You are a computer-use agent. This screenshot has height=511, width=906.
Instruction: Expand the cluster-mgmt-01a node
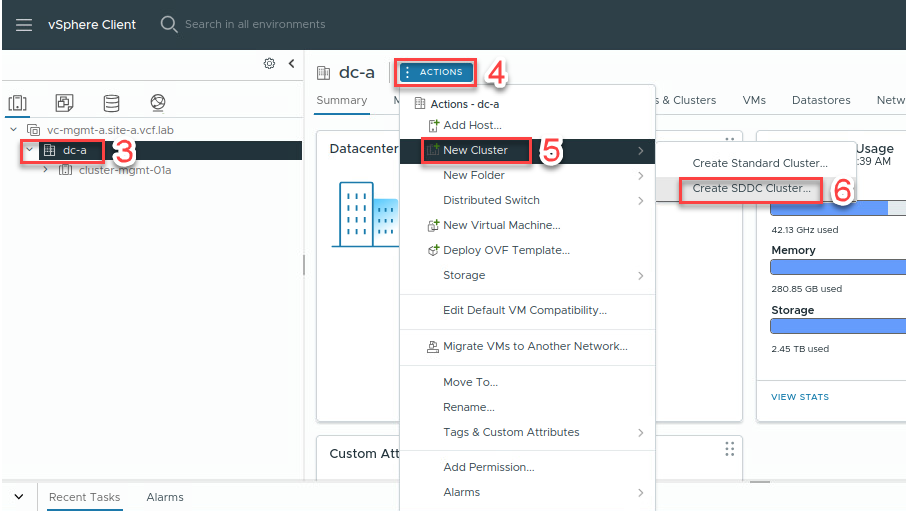pos(46,170)
